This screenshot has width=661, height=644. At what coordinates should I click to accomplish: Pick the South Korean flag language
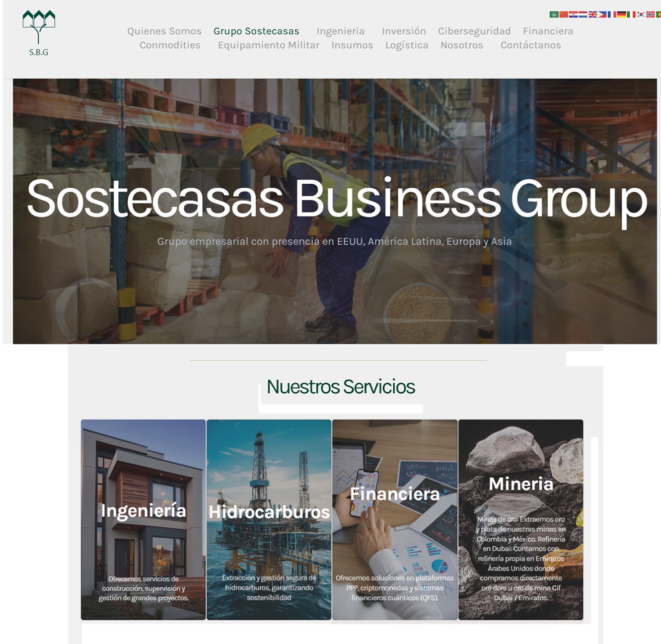(641, 14)
